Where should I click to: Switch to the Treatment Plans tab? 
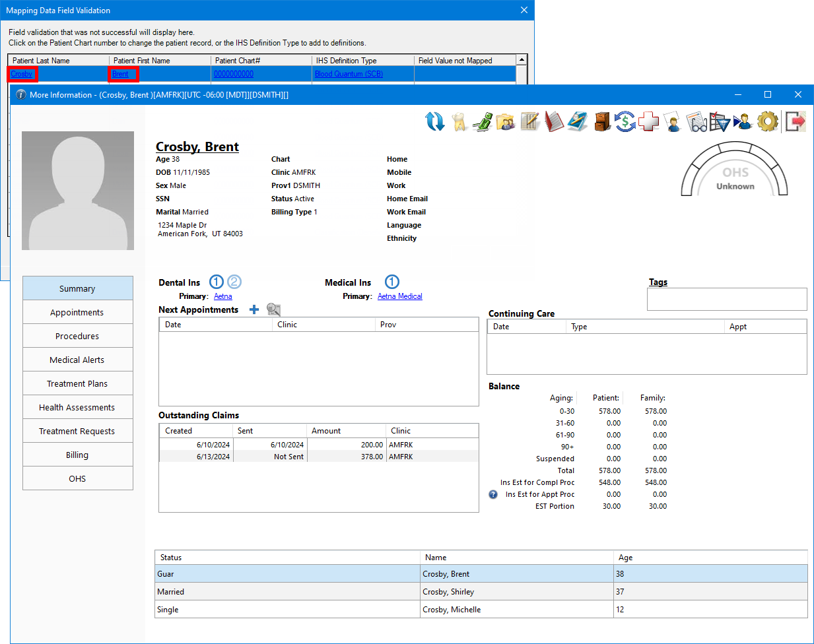tap(77, 383)
